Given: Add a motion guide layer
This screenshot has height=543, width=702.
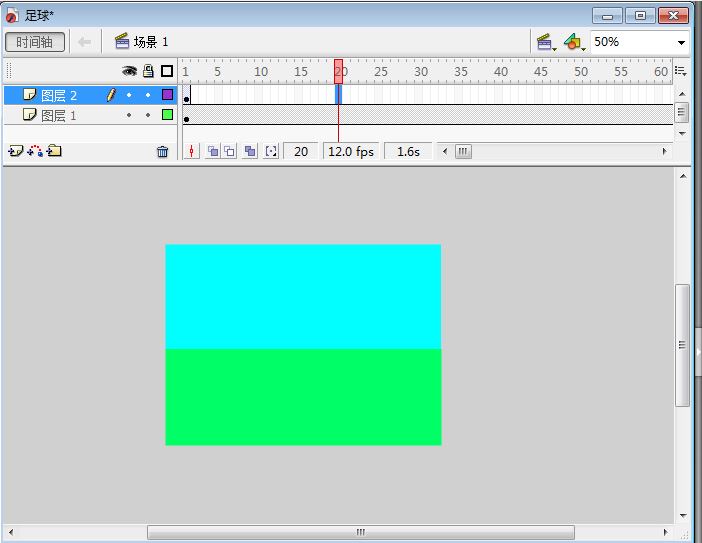Looking at the screenshot, I should pyautogui.click(x=35, y=151).
